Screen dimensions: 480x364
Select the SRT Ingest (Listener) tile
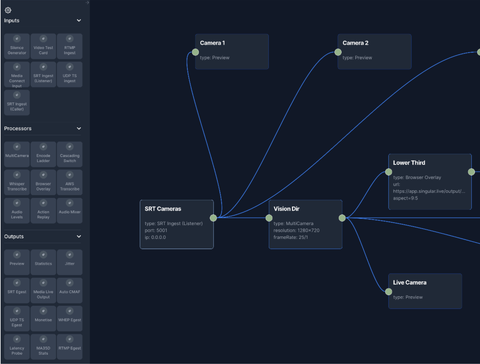click(x=43, y=74)
